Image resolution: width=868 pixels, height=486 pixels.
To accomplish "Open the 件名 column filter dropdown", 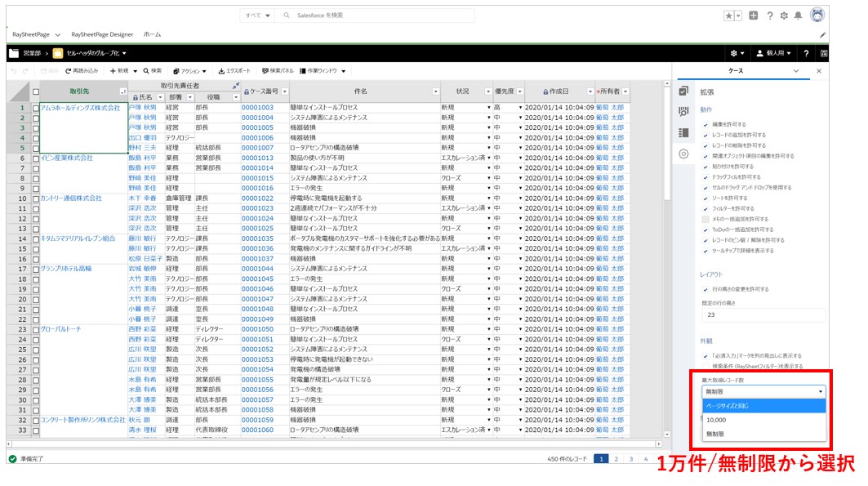I will [436, 91].
